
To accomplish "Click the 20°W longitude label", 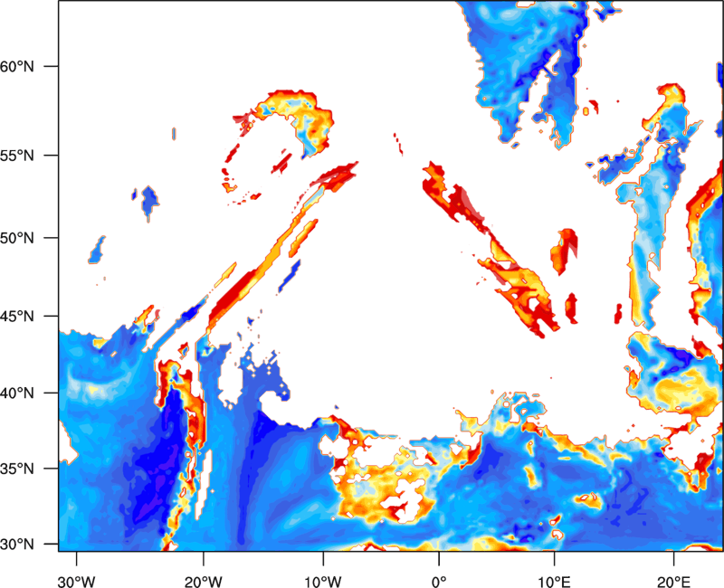I will point(204,582).
